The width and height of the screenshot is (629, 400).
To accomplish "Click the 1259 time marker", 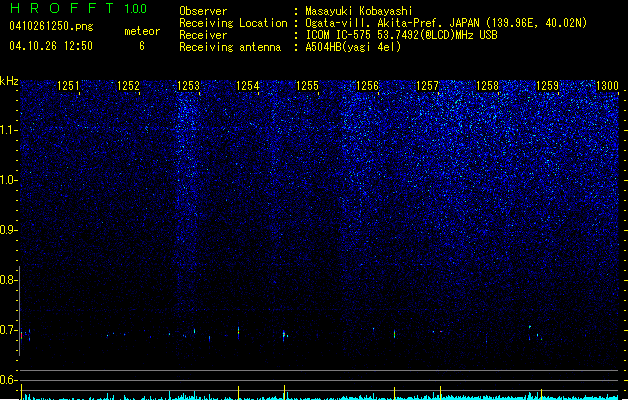I will [548, 86].
